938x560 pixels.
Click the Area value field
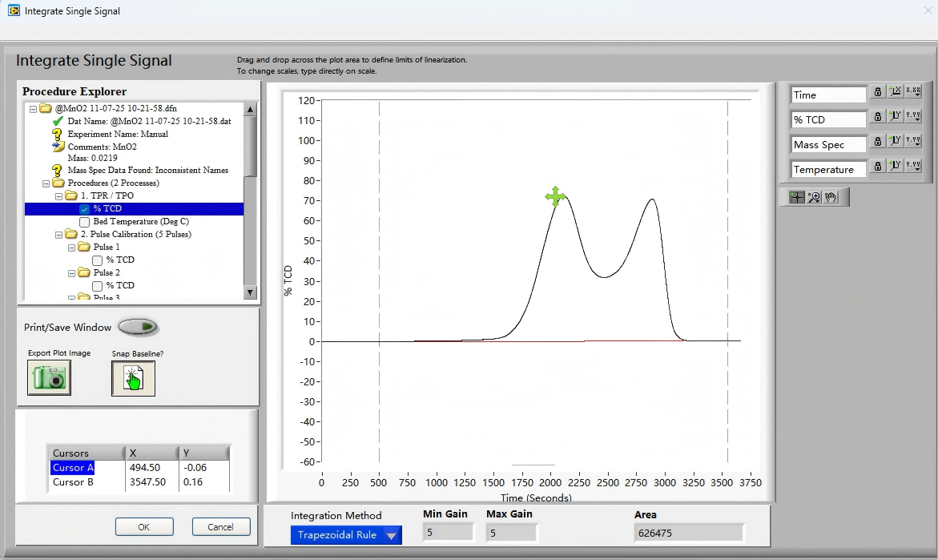[688, 533]
